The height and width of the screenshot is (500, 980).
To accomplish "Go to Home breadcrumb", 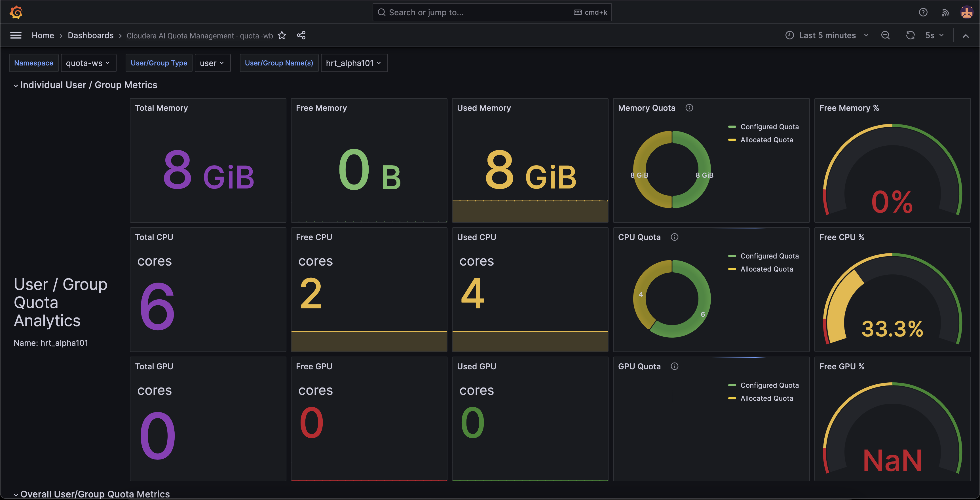I will click(43, 35).
